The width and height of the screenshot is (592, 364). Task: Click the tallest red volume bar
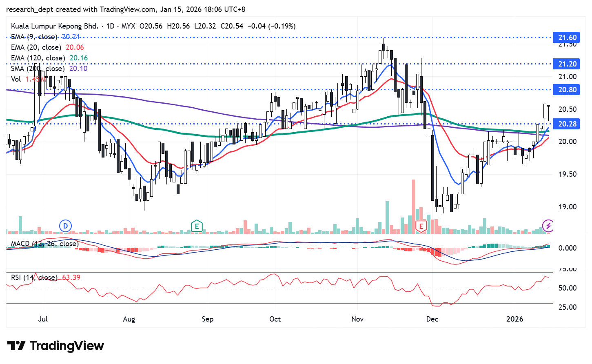(x=413, y=206)
